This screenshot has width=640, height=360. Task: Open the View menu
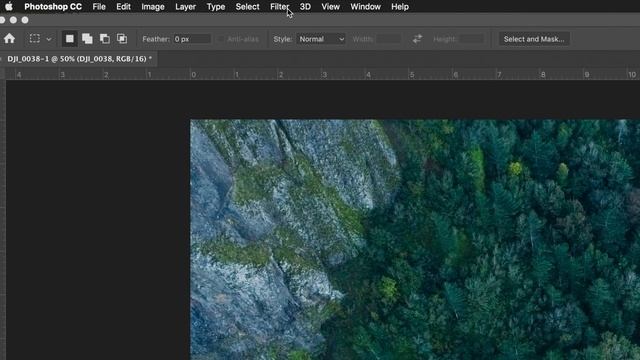pos(331,7)
